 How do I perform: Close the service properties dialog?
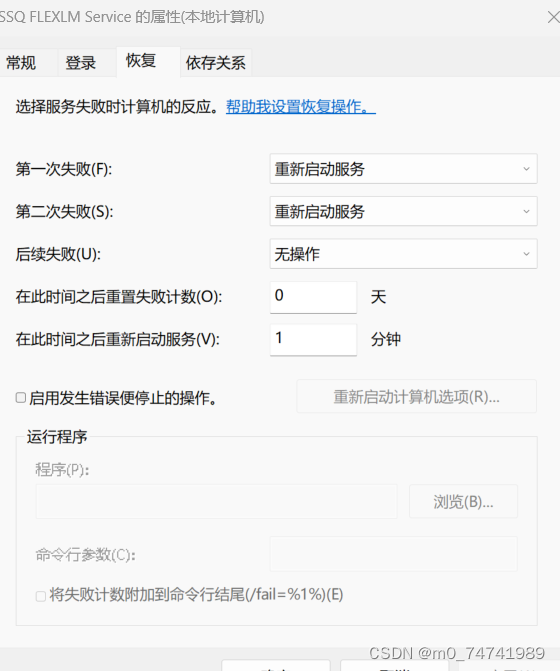[553, 17]
